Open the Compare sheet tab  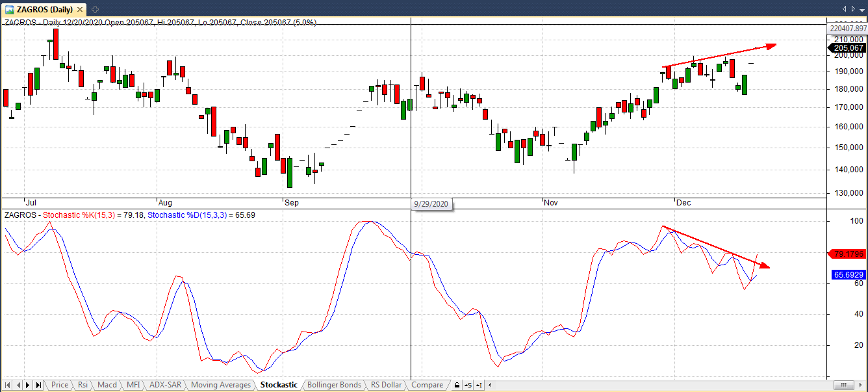pos(428,385)
